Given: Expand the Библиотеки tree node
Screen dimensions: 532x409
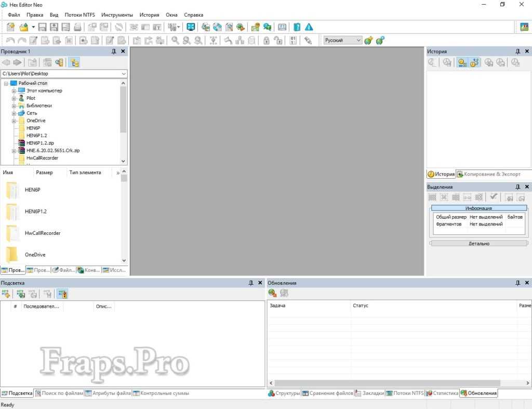Looking at the screenshot, I should coord(14,105).
